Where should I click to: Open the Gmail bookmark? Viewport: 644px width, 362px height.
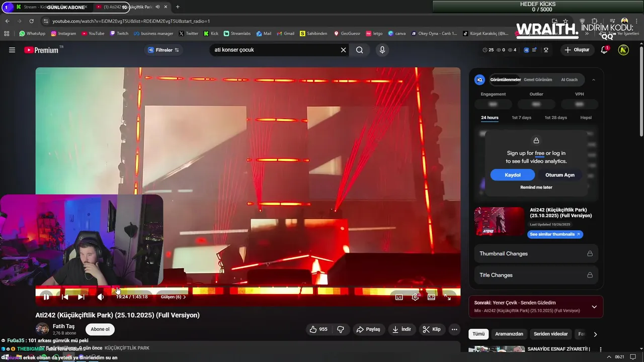(285, 34)
